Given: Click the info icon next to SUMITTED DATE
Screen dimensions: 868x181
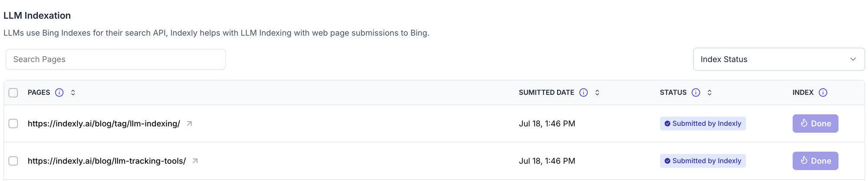Looking at the screenshot, I should point(584,93).
